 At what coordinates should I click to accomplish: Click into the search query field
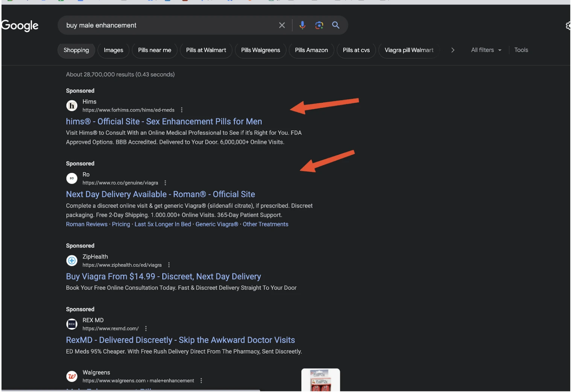click(x=169, y=25)
